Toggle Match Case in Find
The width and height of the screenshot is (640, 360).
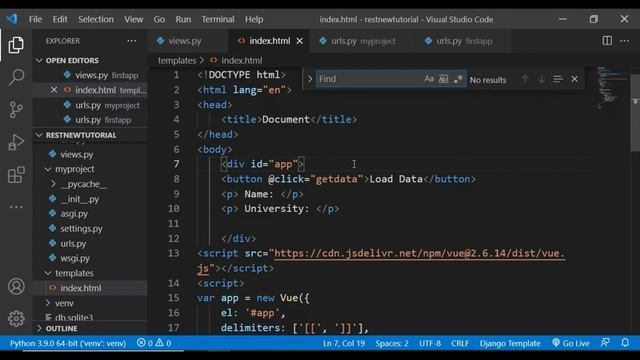click(x=429, y=79)
